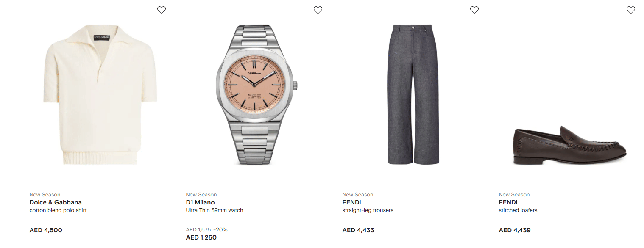Open the cream polo shirt product image
This screenshot has width=644, height=248.
pyautogui.click(x=100, y=95)
